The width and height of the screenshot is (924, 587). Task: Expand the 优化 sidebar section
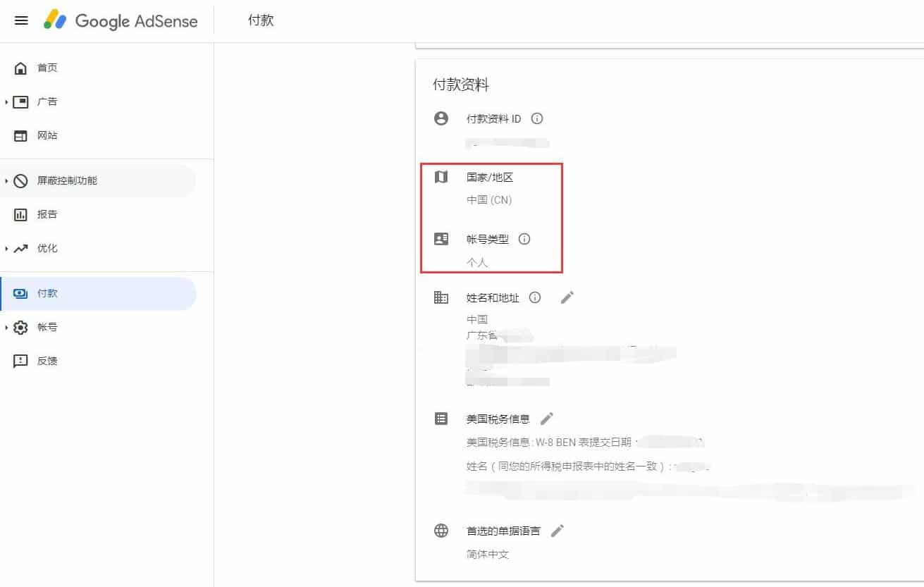click(6, 248)
